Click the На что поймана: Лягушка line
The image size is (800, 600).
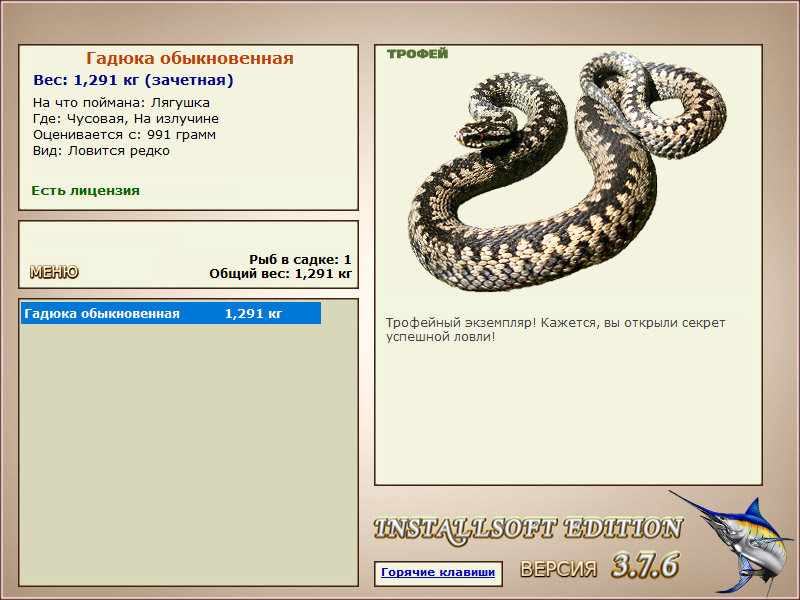click(x=121, y=103)
